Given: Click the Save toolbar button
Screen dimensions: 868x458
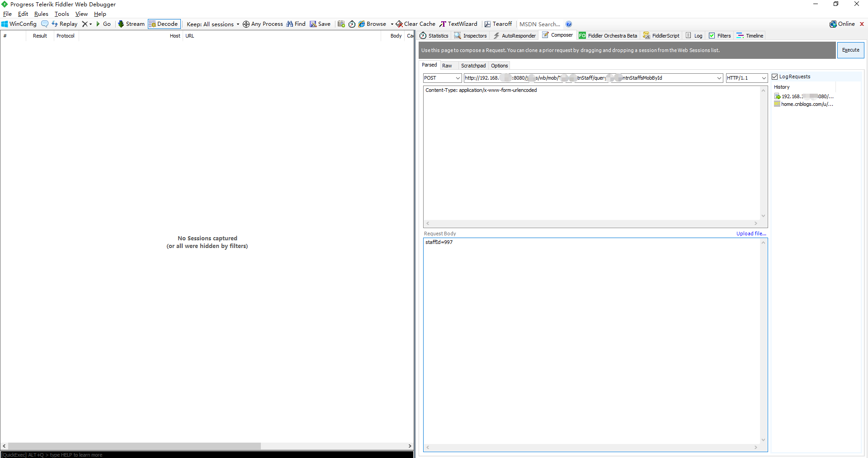Looking at the screenshot, I should pyautogui.click(x=320, y=24).
